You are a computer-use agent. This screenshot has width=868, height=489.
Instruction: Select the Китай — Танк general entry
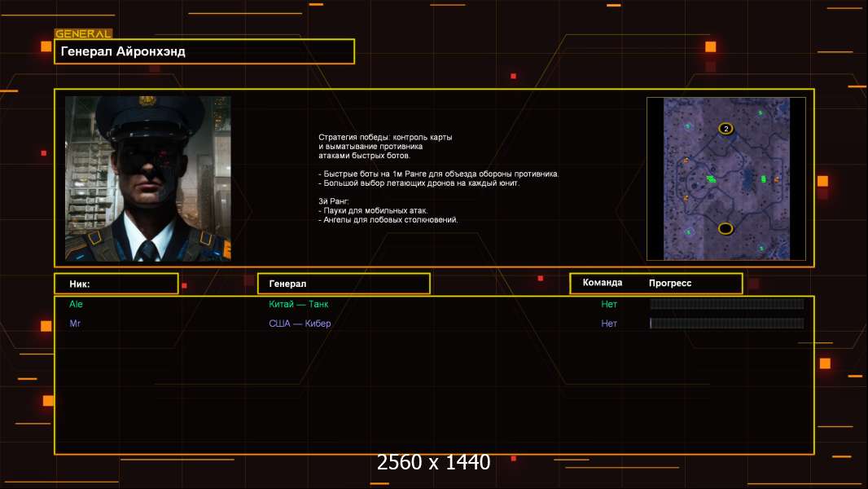click(x=298, y=304)
